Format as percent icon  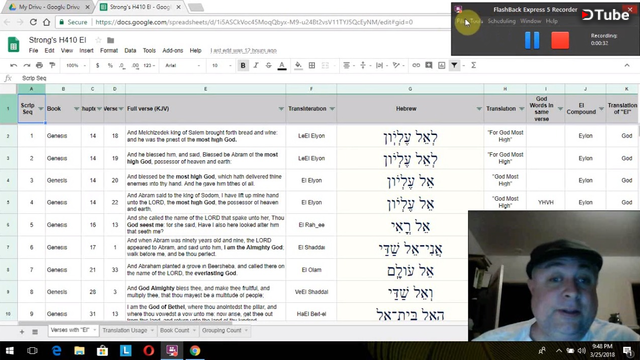pos(110,65)
